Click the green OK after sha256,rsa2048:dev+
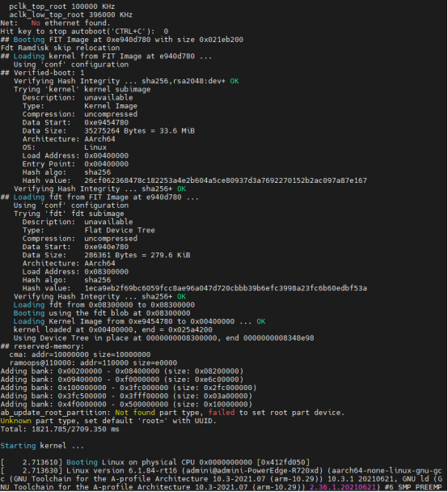448x492 pixels. [235, 81]
